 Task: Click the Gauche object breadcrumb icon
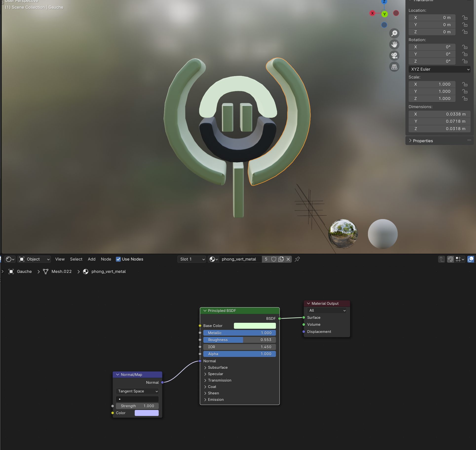[x=11, y=271]
